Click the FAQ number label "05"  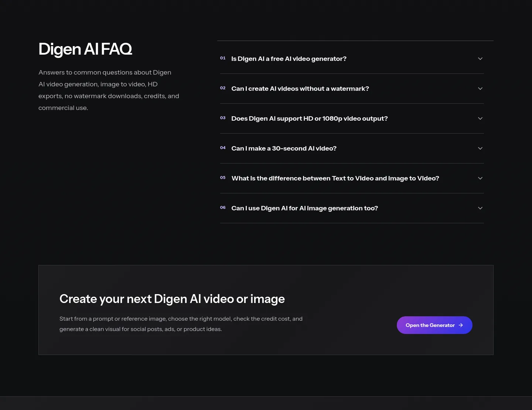click(223, 178)
